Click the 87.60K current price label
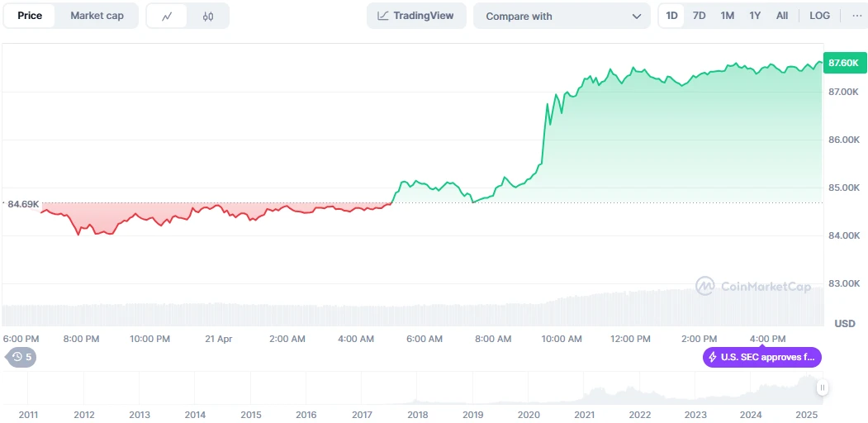Screen dimensions: 868x423 [844, 63]
